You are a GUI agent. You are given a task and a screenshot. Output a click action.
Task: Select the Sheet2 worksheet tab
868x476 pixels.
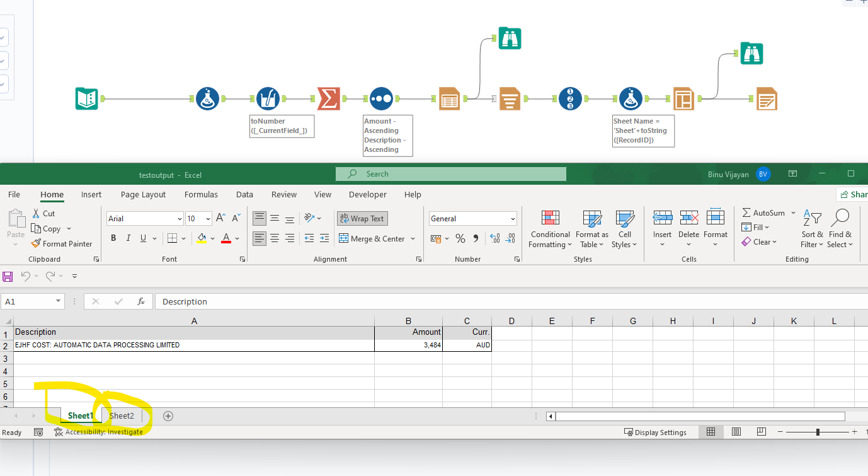tap(121, 415)
